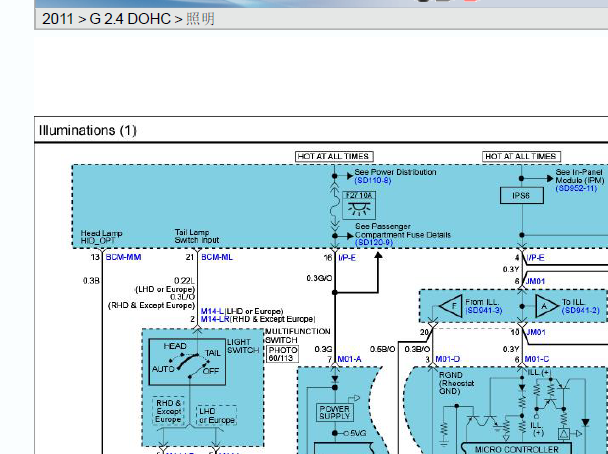This screenshot has height=454, width=608.
Task: Click the MICRO CONTROLLER block
Action: (x=516, y=449)
